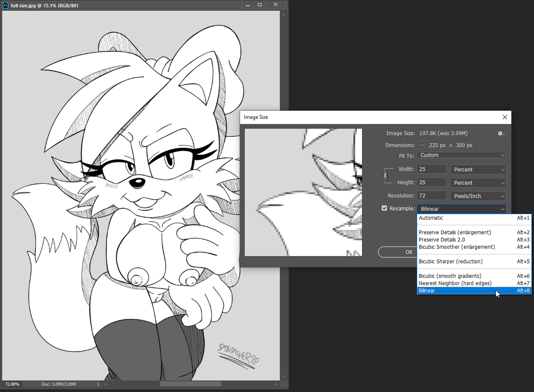This screenshot has height=392, width=534.
Task: Expand the Dimensions chevron dropdown
Action: click(x=421, y=145)
